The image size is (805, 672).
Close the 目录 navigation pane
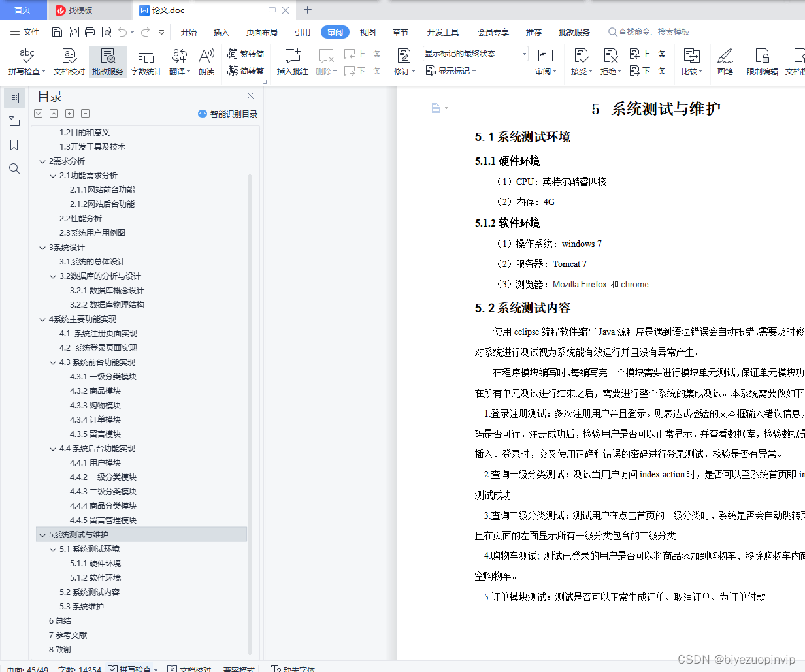250,96
